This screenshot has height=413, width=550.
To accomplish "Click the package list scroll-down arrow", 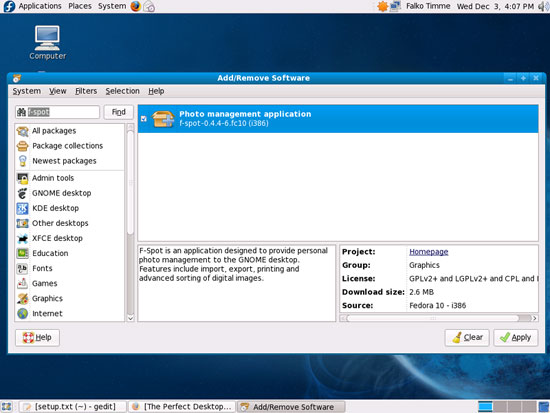I will 130,318.
